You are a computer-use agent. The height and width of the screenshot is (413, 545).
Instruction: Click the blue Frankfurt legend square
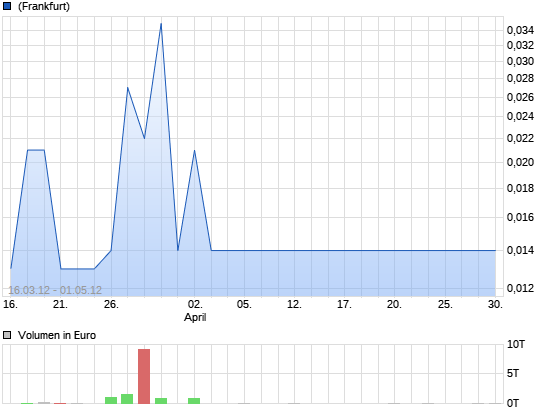(x=7, y=6)
